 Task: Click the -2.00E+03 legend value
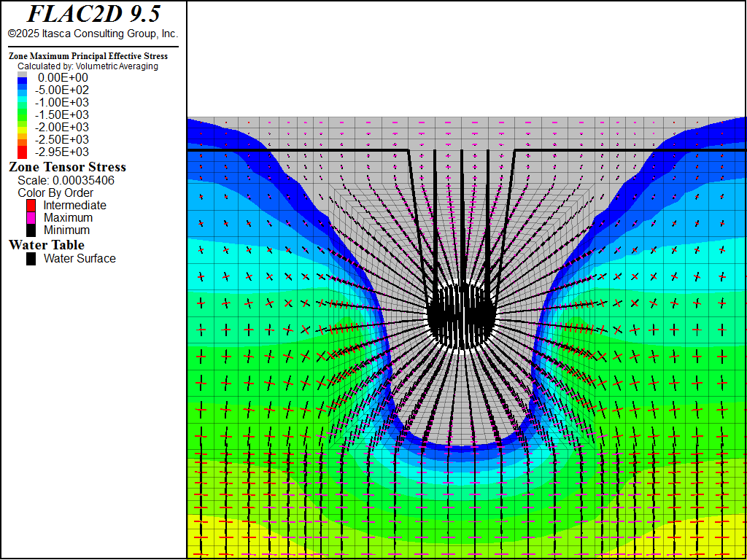click(x=63, y=127)
